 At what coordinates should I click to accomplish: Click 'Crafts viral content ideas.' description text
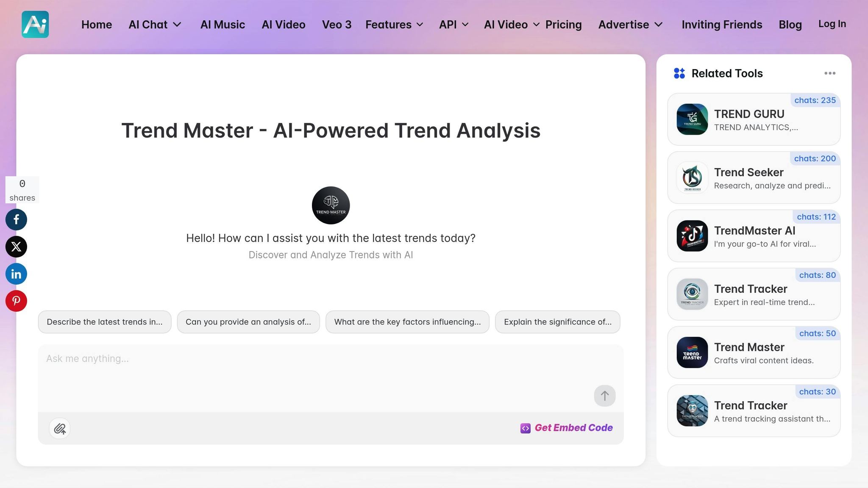pos(764,360)
